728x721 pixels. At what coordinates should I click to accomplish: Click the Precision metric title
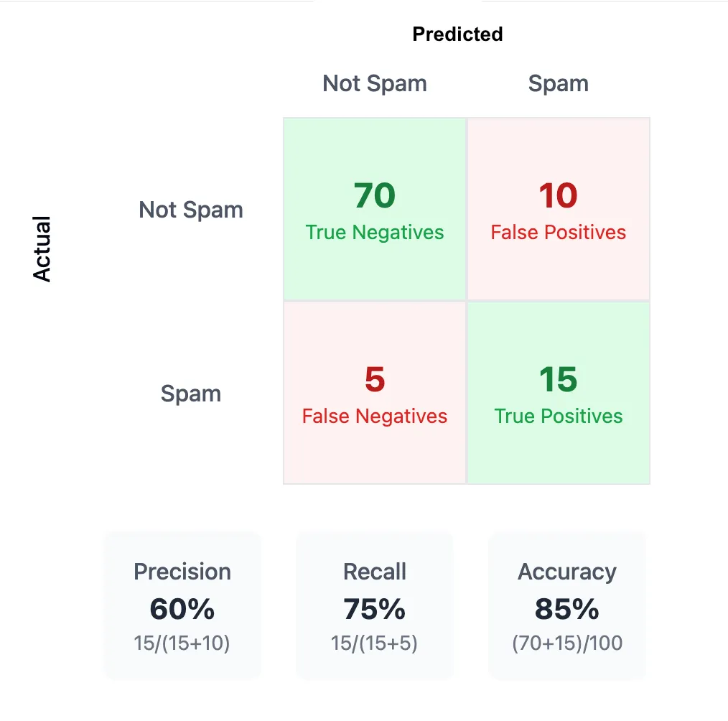(x=182, y=572)
